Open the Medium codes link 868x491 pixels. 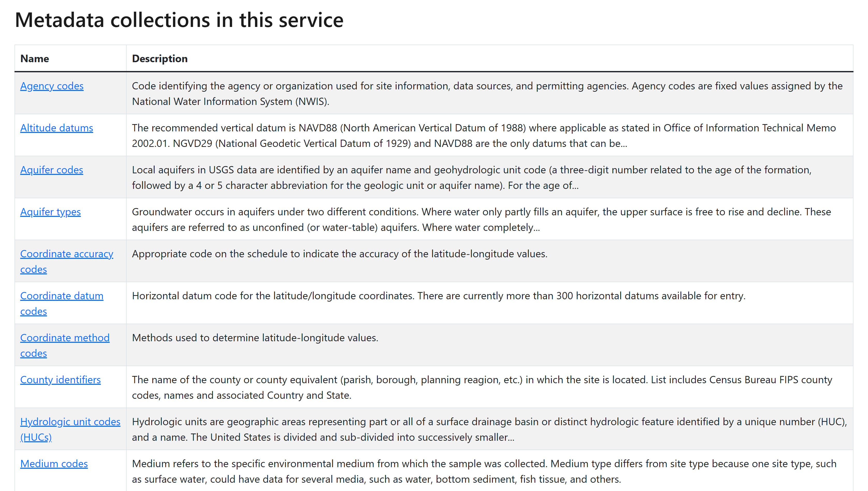tap(54, 464)
